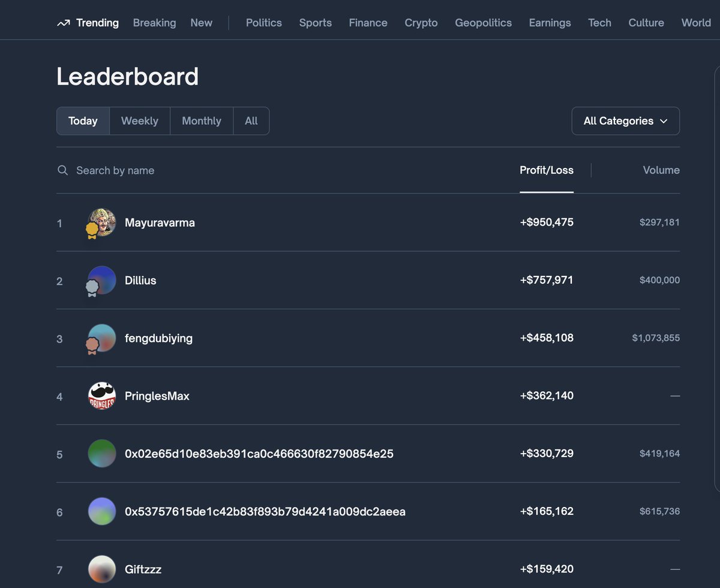Open the Dillius profile name

[140, 280]
